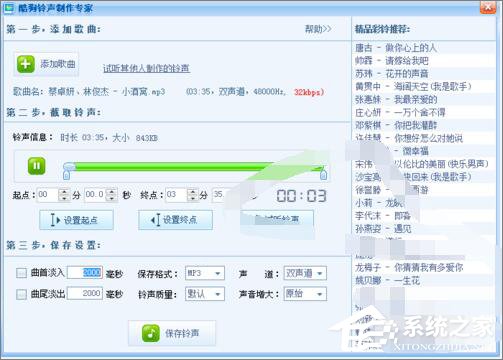The image size is (503, 360).
Task: Click the green plus Add Song icon
Action: click(26, 64)
